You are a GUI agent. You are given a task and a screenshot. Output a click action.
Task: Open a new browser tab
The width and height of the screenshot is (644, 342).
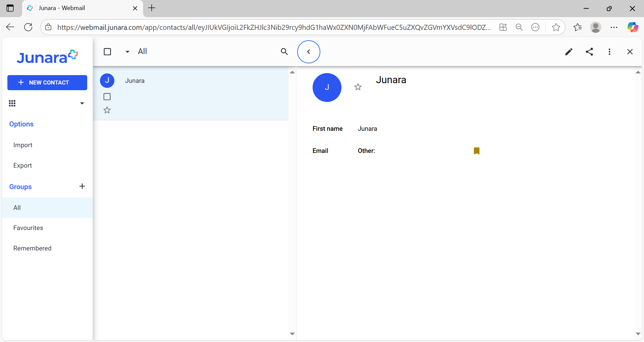(x=152, y=8)
